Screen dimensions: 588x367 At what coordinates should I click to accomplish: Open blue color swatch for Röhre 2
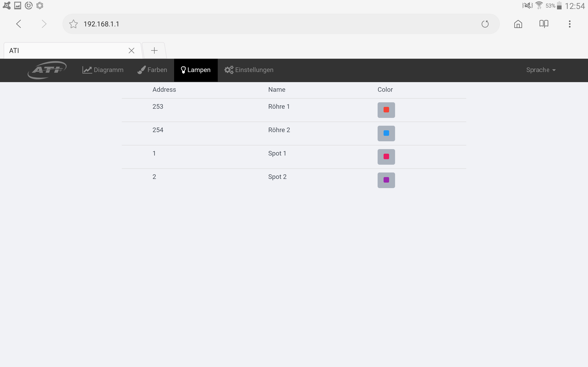386,133
